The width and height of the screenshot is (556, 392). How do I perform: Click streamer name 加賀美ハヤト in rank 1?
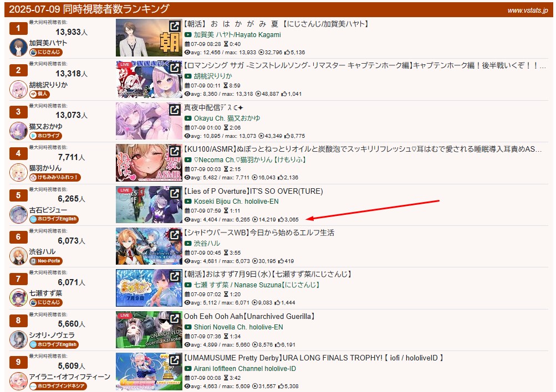(x=48, y=43)
